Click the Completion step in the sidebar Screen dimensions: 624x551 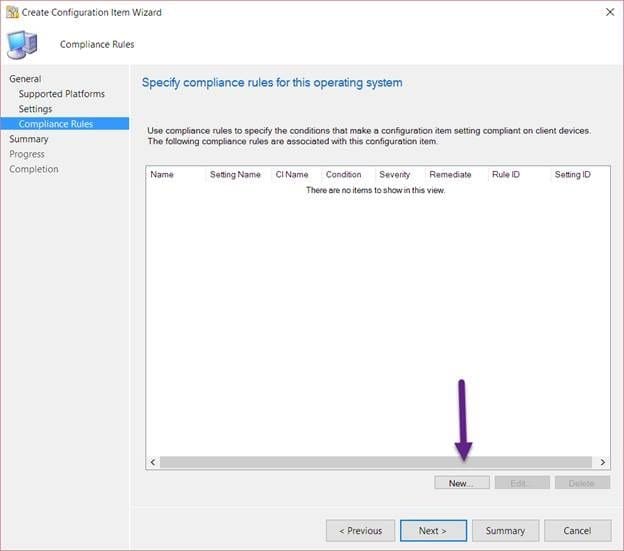(34, 169)
